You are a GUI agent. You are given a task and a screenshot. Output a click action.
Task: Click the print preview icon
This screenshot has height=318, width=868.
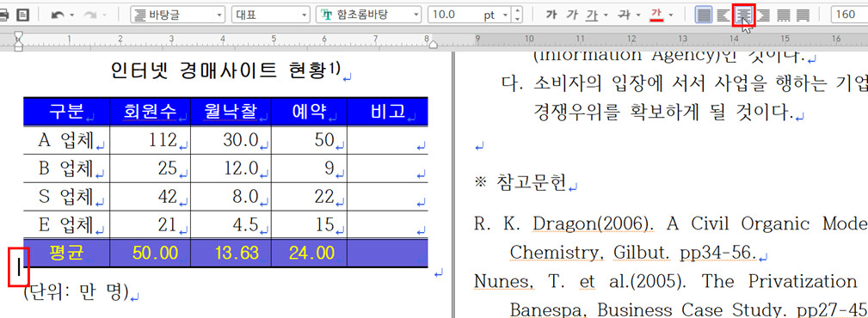coord(22,15)
